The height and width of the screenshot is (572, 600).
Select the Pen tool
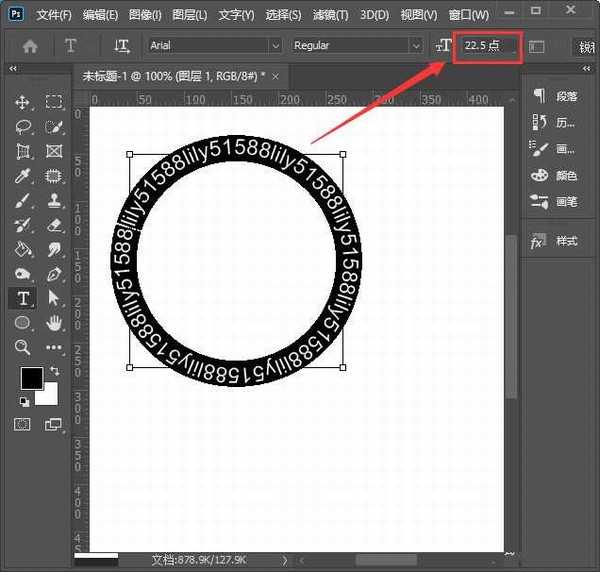pyautogui.click(x=54, y=274)
